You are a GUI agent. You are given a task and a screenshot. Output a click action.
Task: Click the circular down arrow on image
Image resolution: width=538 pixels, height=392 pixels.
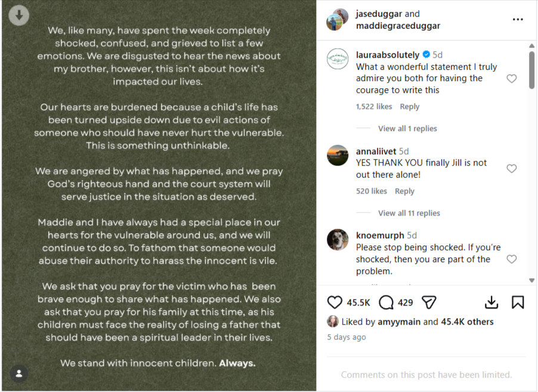(19, 15)
